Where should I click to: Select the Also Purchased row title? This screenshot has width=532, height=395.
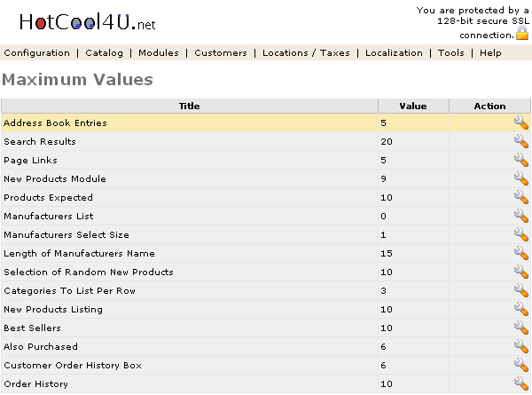click(41, 347)
